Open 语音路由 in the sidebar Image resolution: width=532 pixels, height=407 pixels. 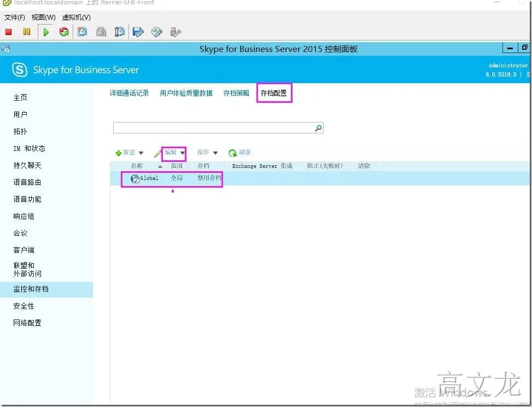coord(27,183)
